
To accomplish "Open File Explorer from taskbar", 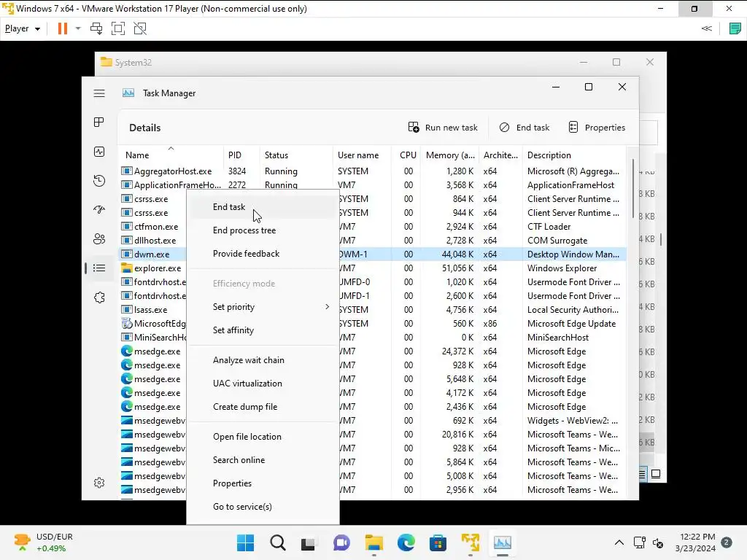I will (374, 542).
